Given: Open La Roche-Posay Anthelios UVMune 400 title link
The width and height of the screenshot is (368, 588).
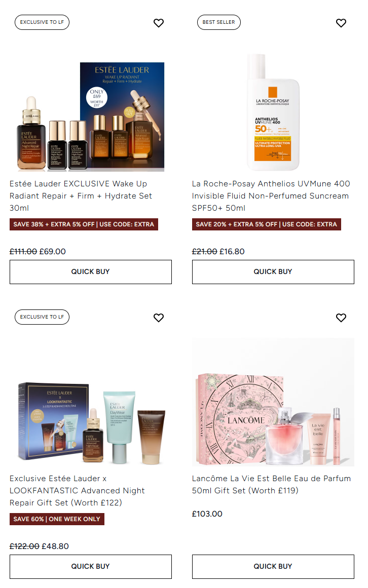Looking at the screenshot, I should (x=271, y=196).
